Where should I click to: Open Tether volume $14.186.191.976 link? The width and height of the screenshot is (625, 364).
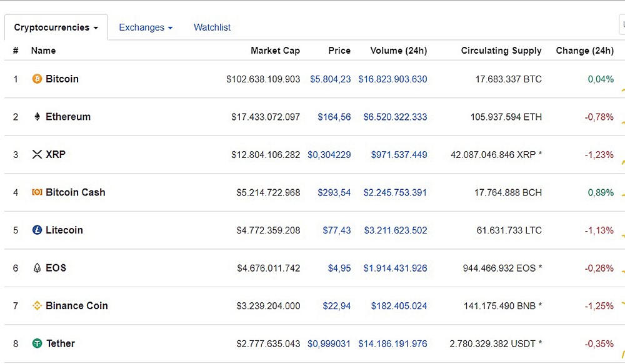(x=392, y=343)
